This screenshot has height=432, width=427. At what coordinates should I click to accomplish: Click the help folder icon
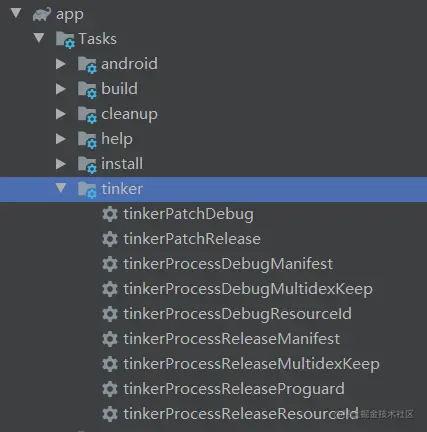87,140
